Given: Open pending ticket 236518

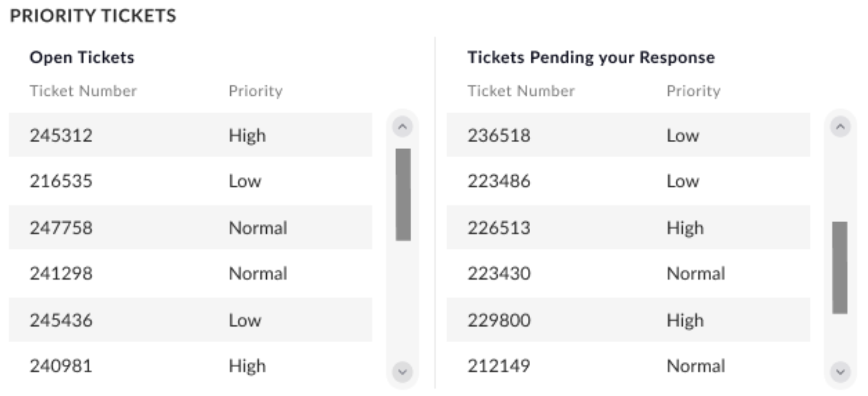Looking at the screenshot, I should pyautogui.click(x=499, y=135).
